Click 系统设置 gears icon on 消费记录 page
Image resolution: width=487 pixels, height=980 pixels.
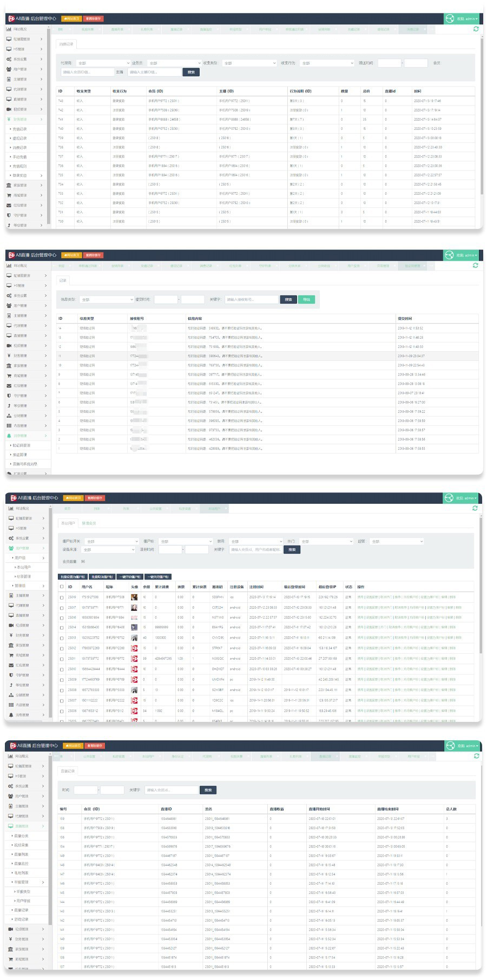(x=9, y=59)
